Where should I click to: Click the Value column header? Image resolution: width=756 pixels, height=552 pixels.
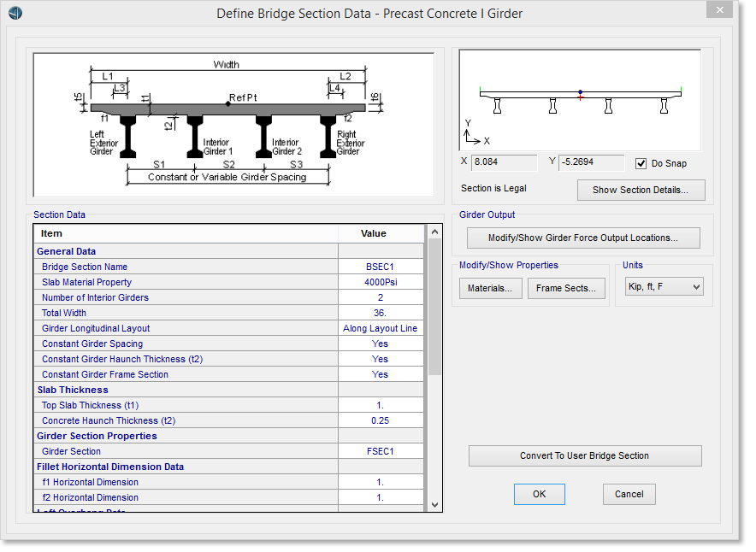click(x=373, y=233)
